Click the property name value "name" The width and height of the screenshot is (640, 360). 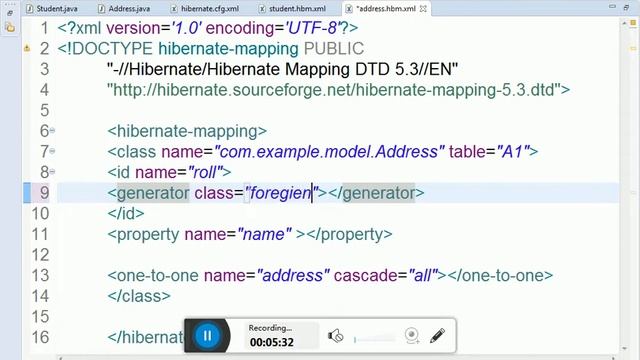264,234
